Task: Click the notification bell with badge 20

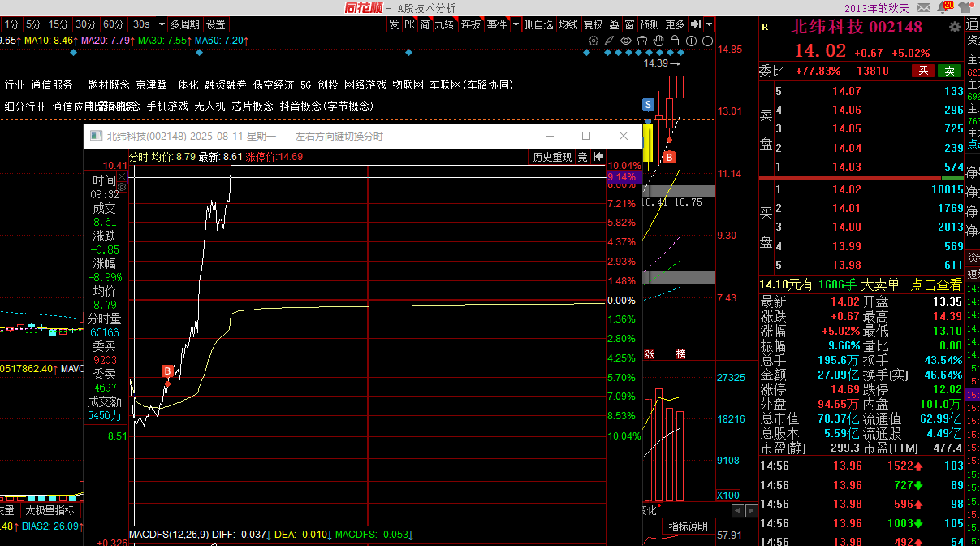Action: [946, 7]
